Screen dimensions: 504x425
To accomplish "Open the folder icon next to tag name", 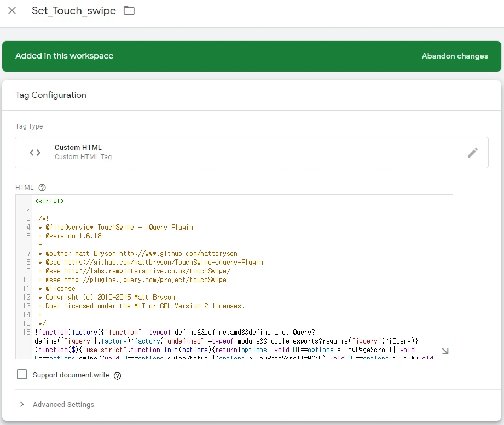I will point(129,10).
